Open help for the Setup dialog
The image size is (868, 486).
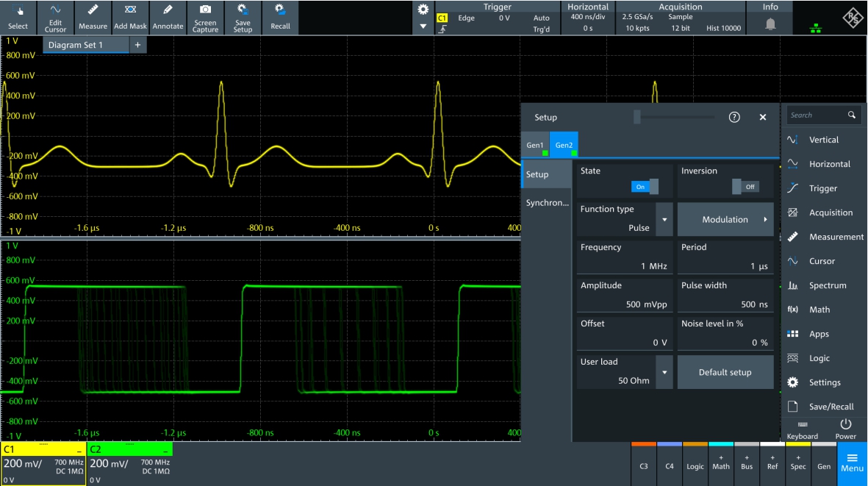734,118
